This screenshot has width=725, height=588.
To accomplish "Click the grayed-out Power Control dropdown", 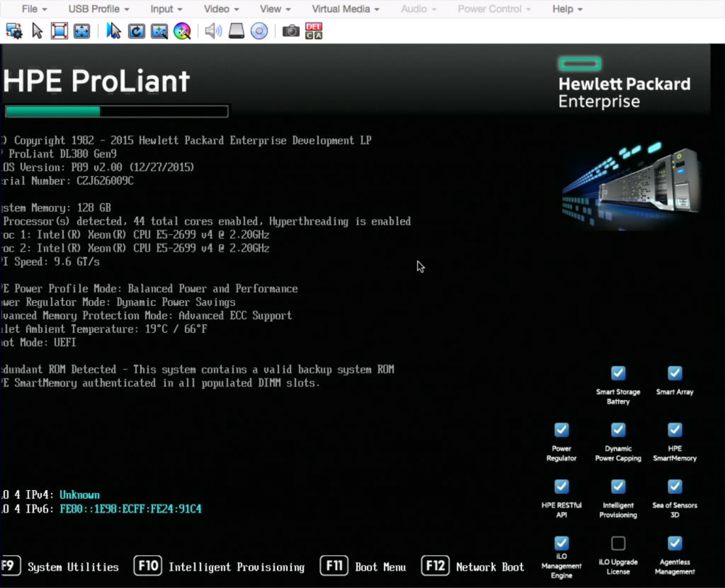I will [x=494, y=9].
